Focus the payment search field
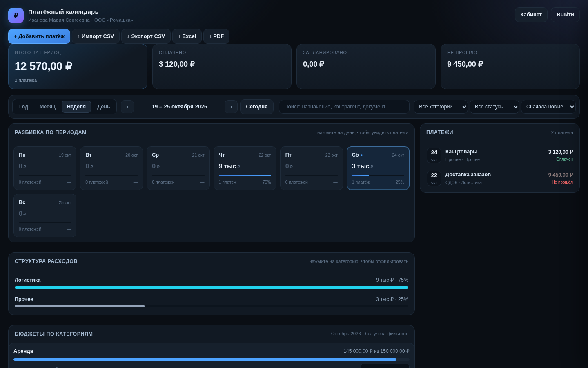Image resolution: width=588 pixels, height=368 pixels. pos(344,107)
